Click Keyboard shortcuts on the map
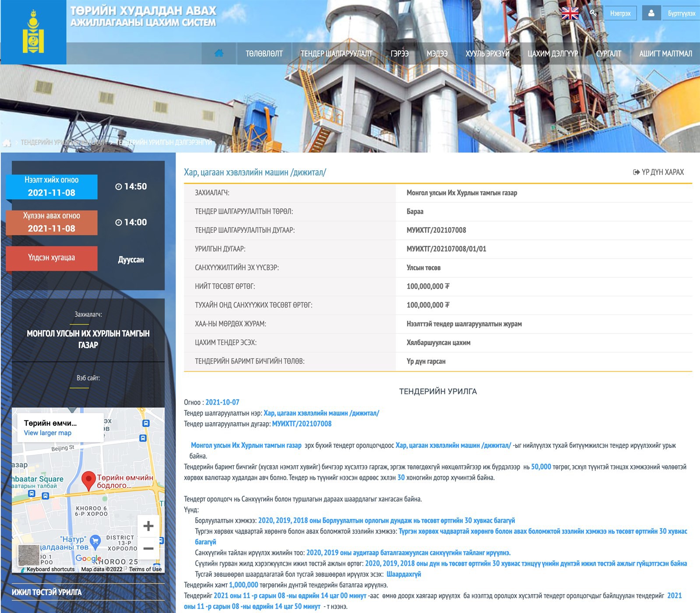Screen dimensions: 700x613 click(50, 569)
